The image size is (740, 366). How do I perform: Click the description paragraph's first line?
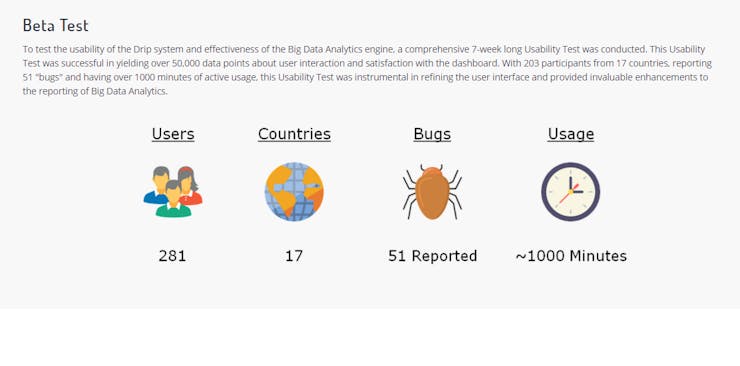click(x=364, y=49)
